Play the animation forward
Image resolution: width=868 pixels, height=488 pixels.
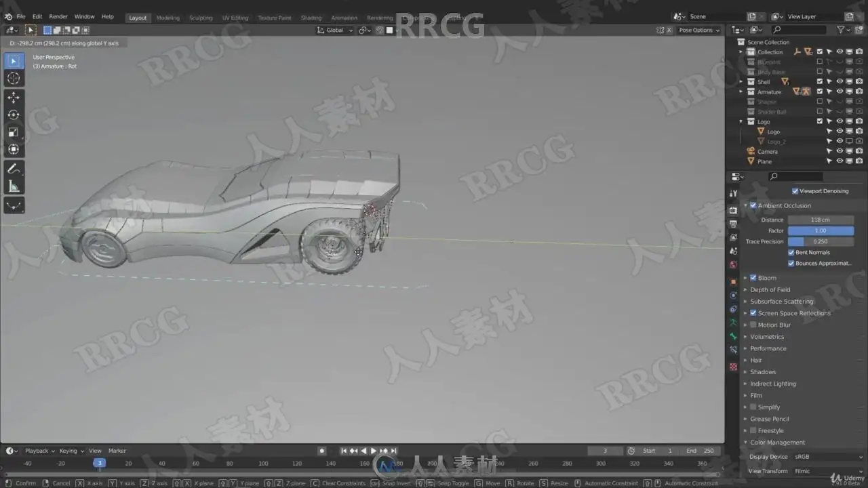click(x=373, y=451)
